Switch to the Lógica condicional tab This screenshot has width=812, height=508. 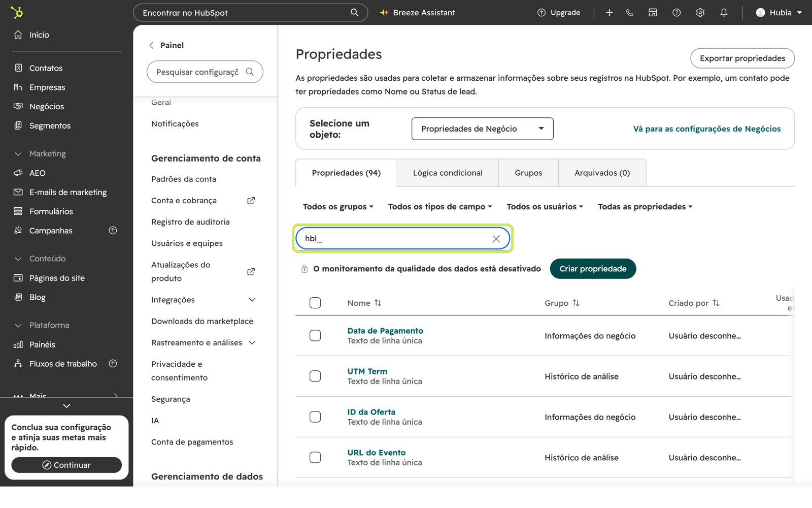448,173
